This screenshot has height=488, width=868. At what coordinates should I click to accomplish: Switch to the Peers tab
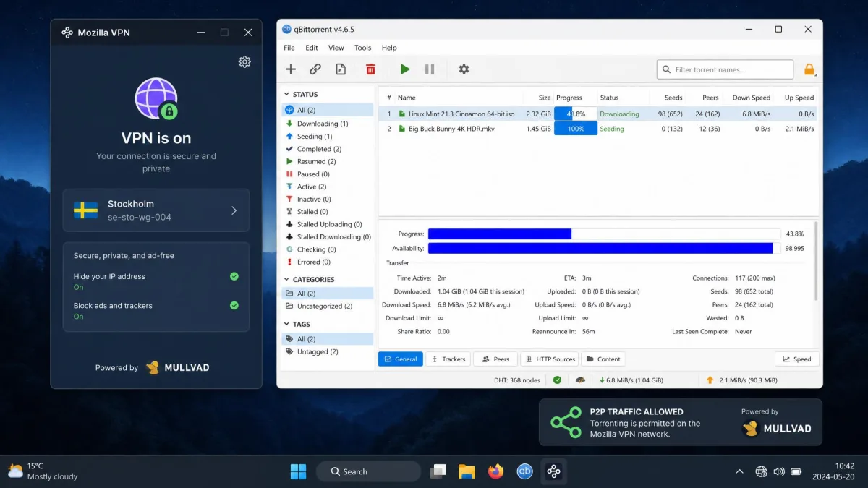coord(495,359)
